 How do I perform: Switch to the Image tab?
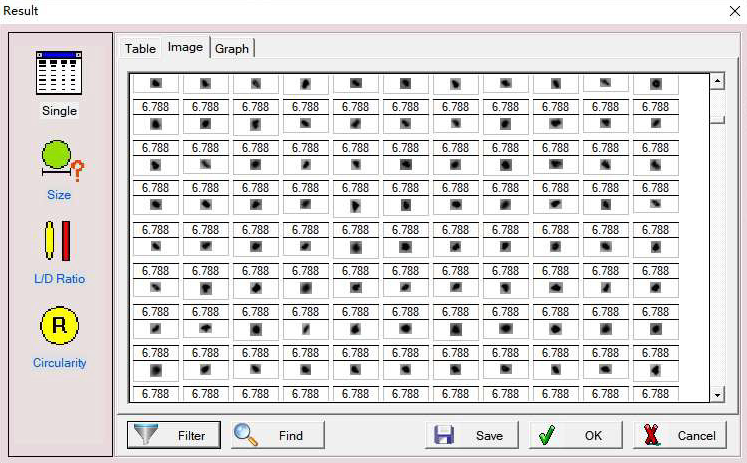tap(185, 47)
